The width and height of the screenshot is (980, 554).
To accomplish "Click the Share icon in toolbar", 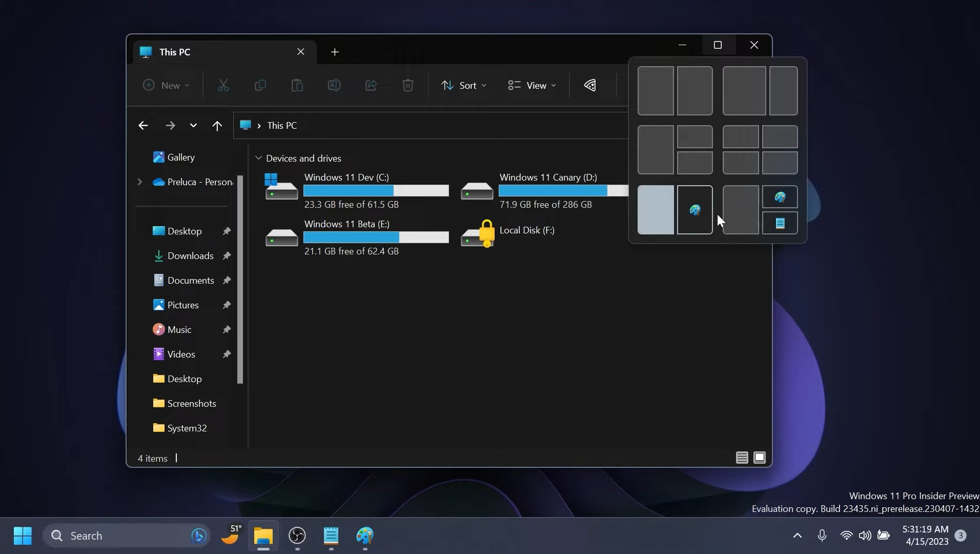I will tap(371, 85).
